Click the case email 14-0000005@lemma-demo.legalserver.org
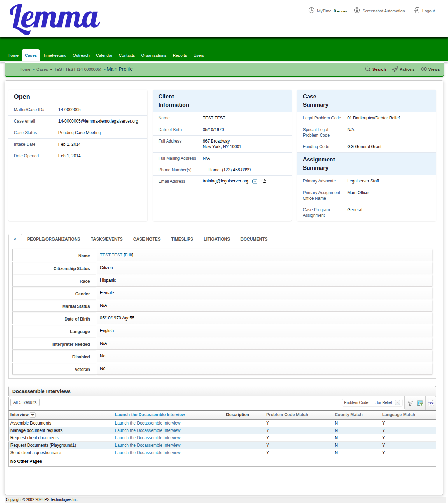Viewport: 448px width, 503px height. (x=98, y=121)
